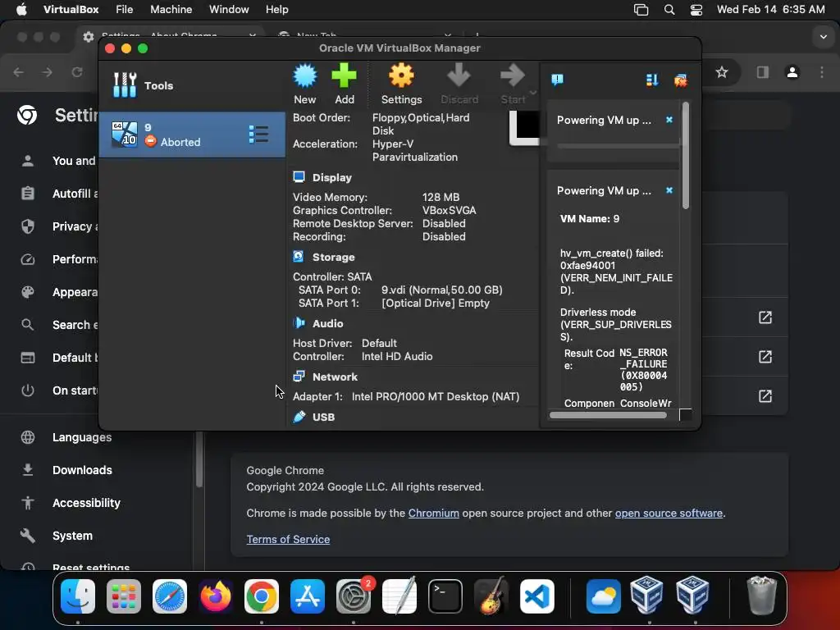Bookmark page with Chrome star icon
The width and height of the screenshot is (840, 630).
click(x=722, y=72)
